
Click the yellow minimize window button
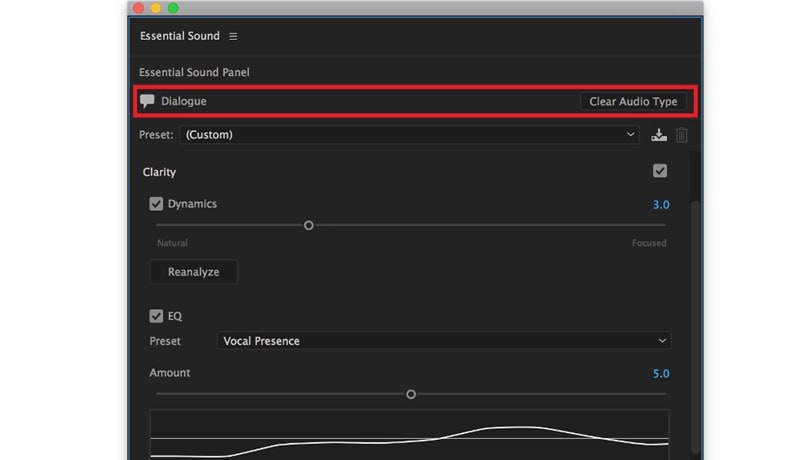point(156,8)
